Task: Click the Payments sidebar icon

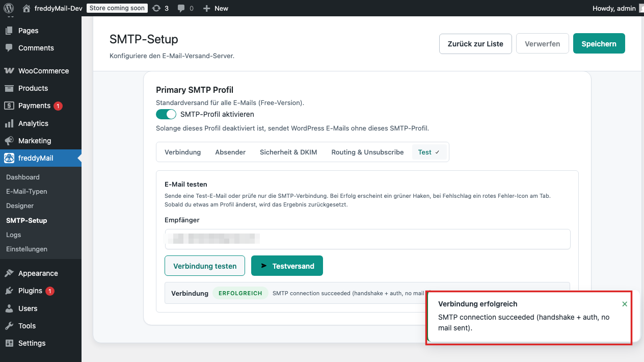Action: pos(9,106)
